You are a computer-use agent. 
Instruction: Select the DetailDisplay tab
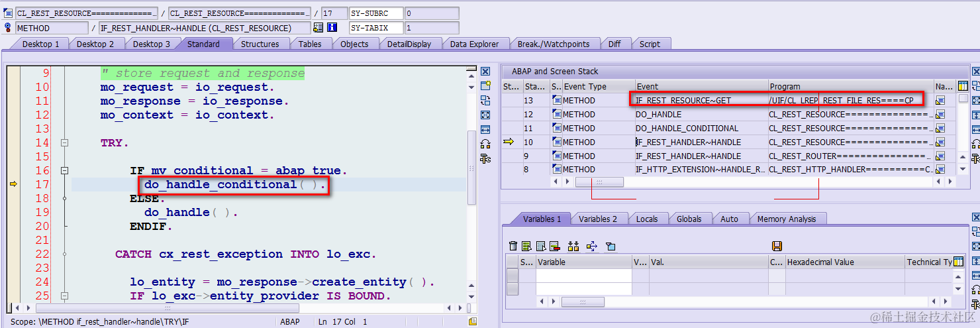pos(409,44)
